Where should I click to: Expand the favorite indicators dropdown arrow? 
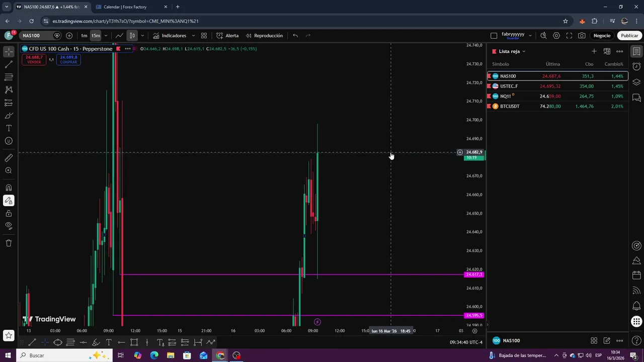click(x=193, y=36)
